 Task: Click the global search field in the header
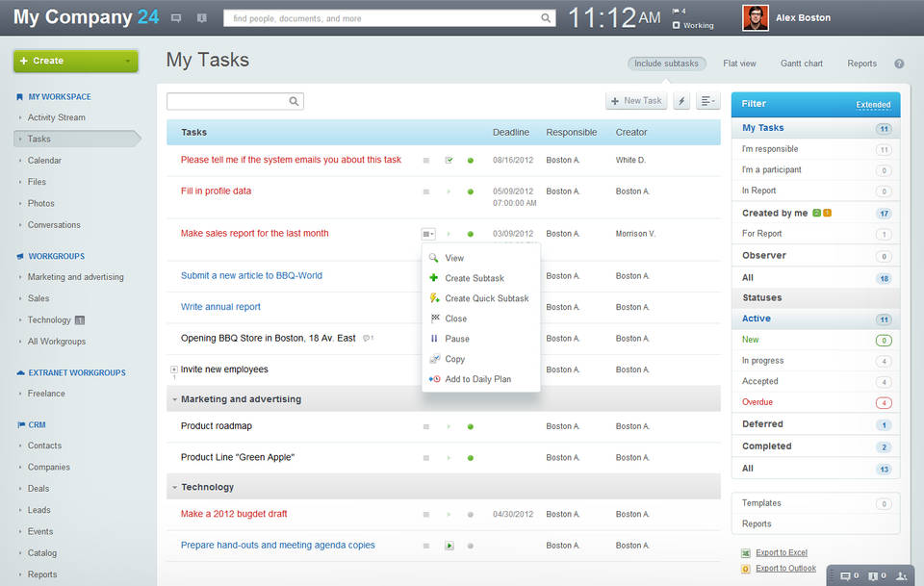click(383, 18)
